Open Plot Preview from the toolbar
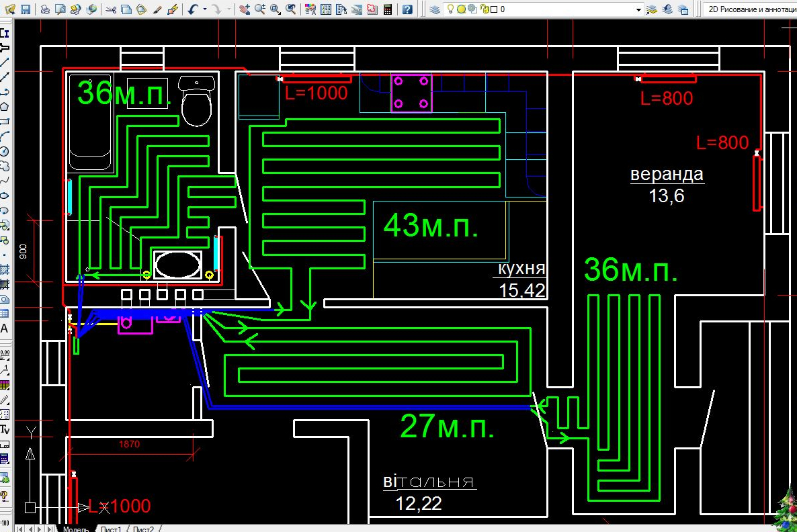 pyautogui.click(x=60, y=9)
